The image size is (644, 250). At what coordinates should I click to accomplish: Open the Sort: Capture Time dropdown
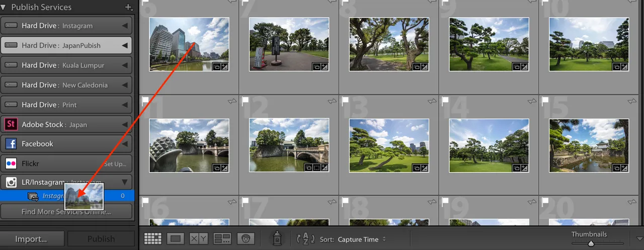click(x=362, y=239)
